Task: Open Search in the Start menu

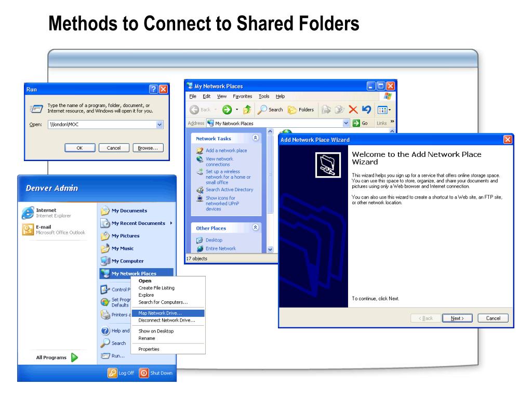Action: click(114, 343)
